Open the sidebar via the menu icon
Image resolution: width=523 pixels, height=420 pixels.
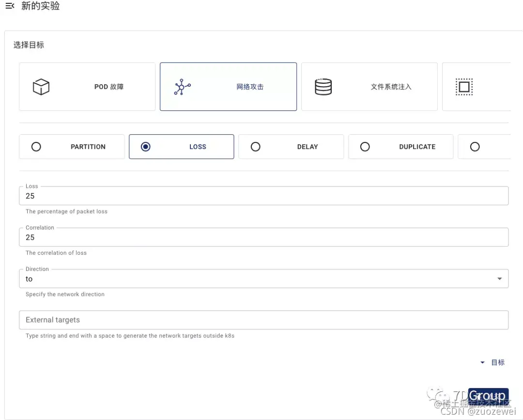(10, 6)
